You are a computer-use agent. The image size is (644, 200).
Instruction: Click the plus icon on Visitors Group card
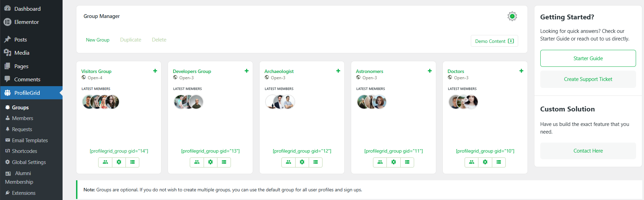point(155,71)
